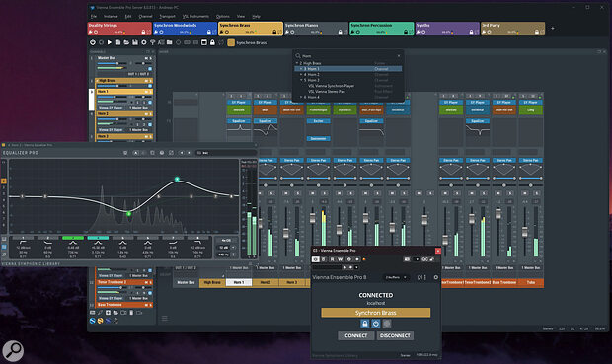Select the 3 Horn 1 search result

(347, 69)
